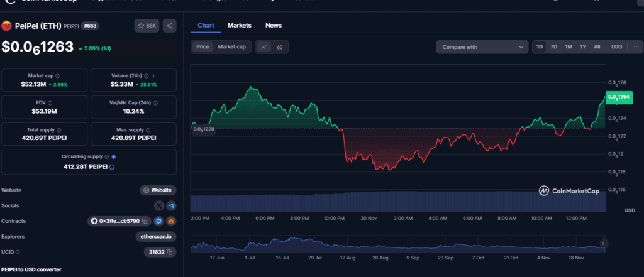Open the FDV info icon
Image resolution: width=644 pixels, height=277 pixels.
tap(50, 103)
